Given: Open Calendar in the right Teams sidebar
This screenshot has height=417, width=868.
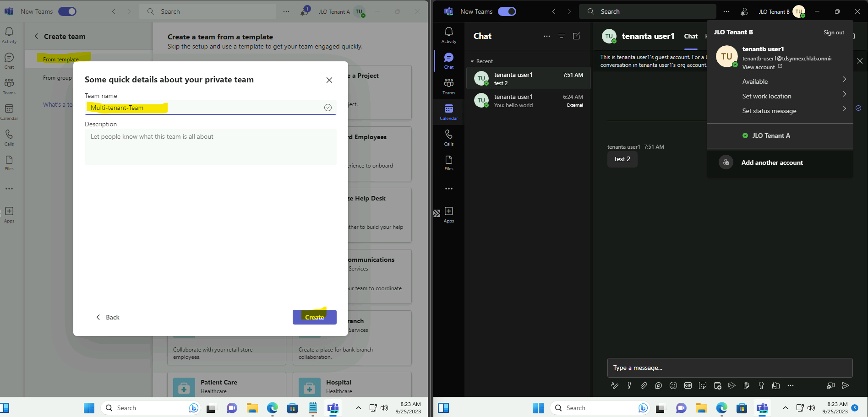Looking at the screenshot, I should pyautogui.click(x=448, y=112).
